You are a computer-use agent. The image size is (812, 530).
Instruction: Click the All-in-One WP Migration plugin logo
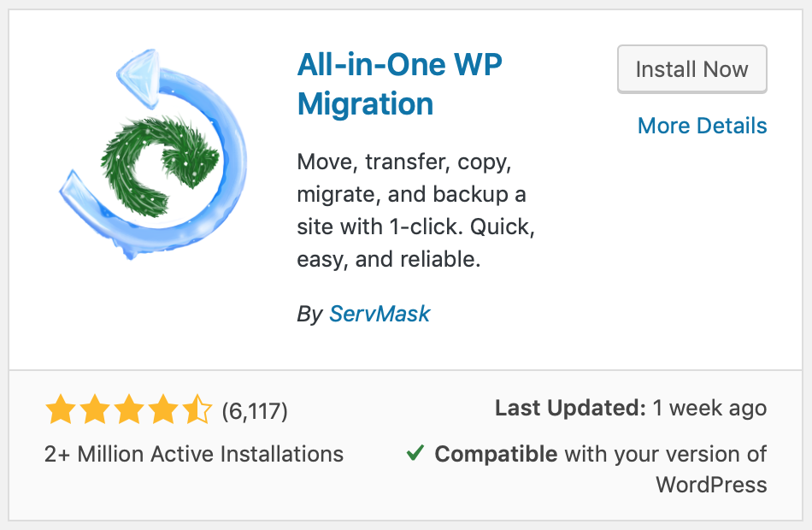(x=153, y=155)
